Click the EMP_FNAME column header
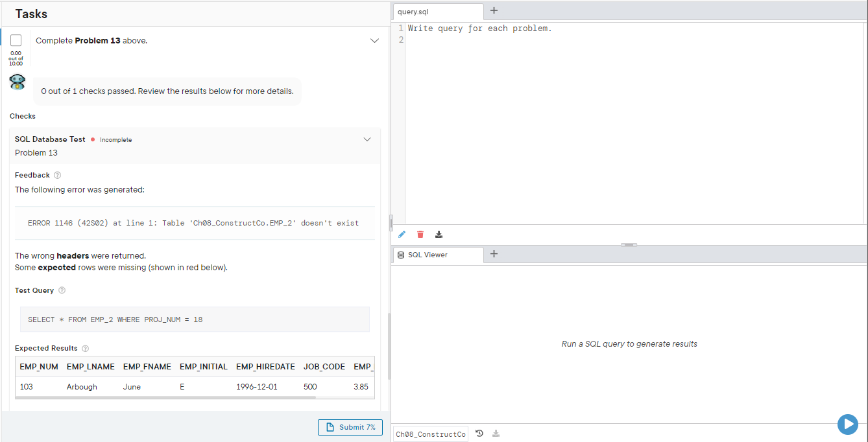This screenshot has width=868, height=442. click(147, 366)
